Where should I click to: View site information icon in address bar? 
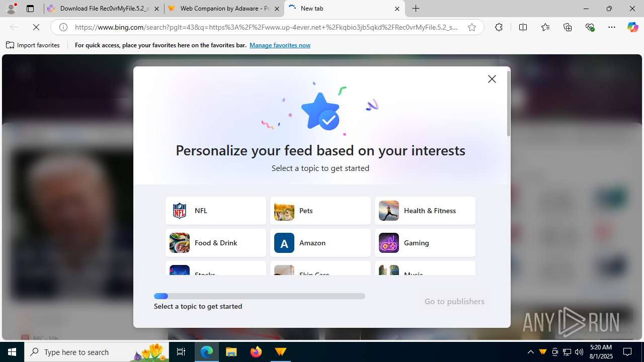coord(63,27)
